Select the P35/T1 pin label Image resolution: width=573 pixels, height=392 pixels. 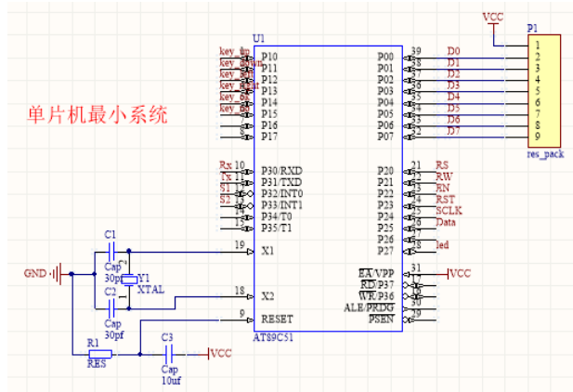(276, 228)
